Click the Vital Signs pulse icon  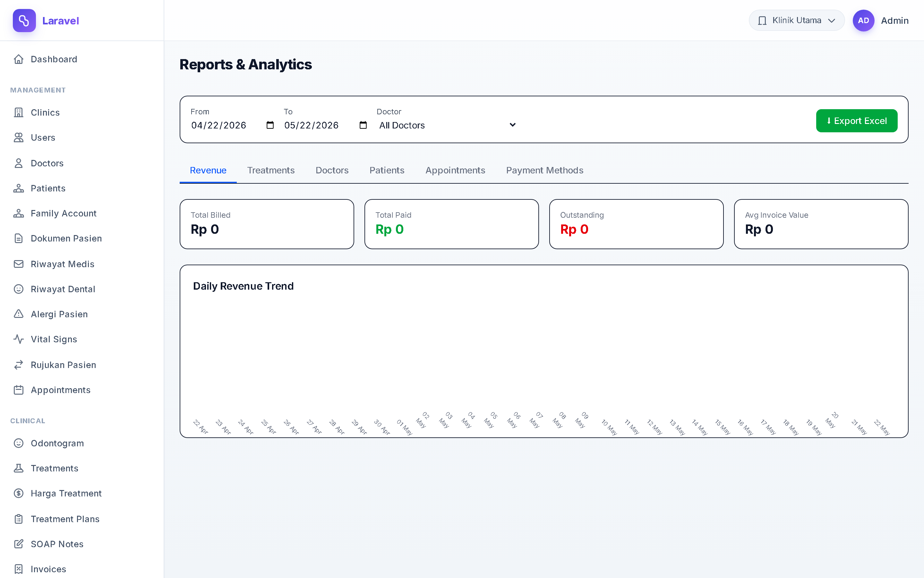(19, 339)
